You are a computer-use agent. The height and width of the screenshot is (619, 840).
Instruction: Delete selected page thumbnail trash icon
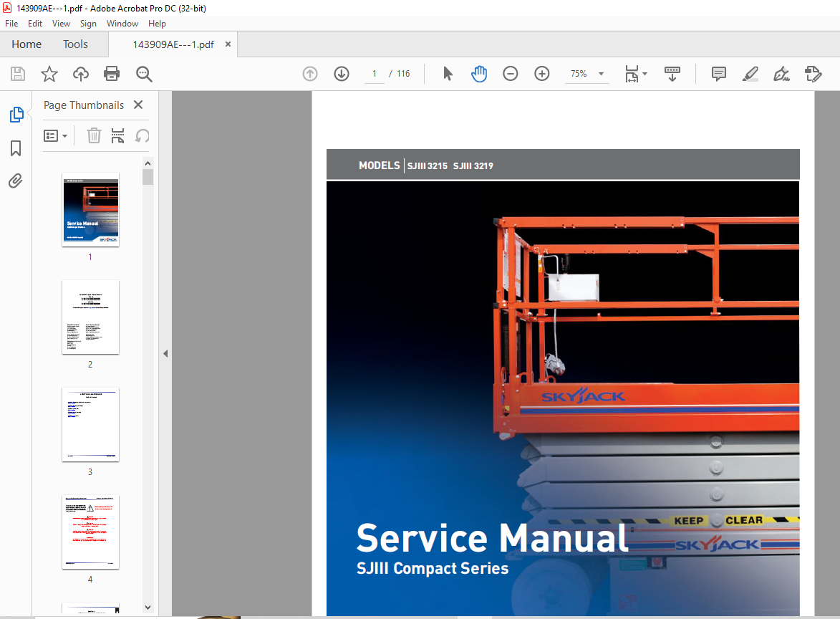click(x=94, y=135)
